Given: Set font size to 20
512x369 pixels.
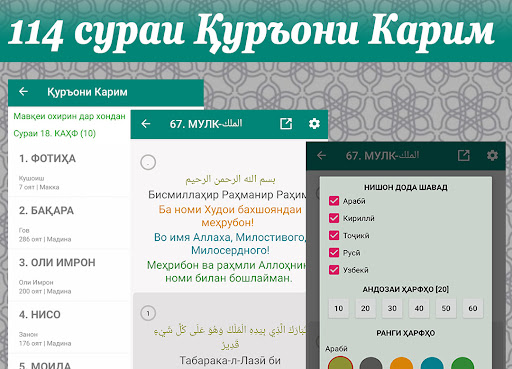Looking at the screenshot, I should coord(365,308).
